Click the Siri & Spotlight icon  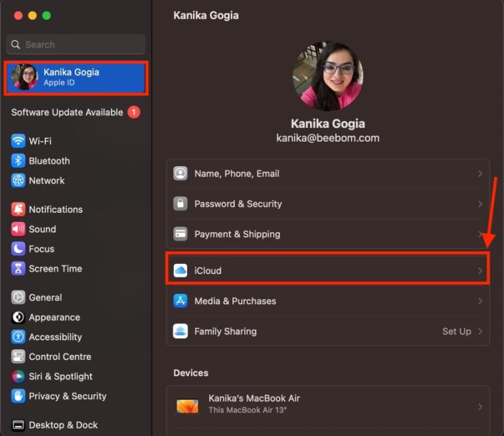(18, 376)
